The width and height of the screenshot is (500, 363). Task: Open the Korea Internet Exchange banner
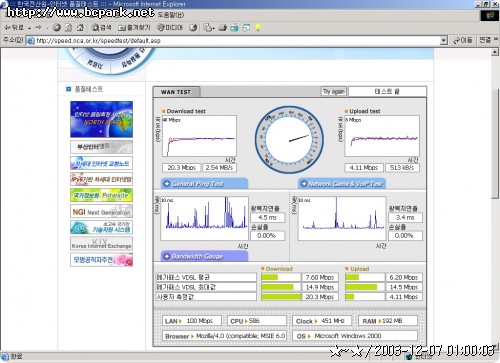101,243
